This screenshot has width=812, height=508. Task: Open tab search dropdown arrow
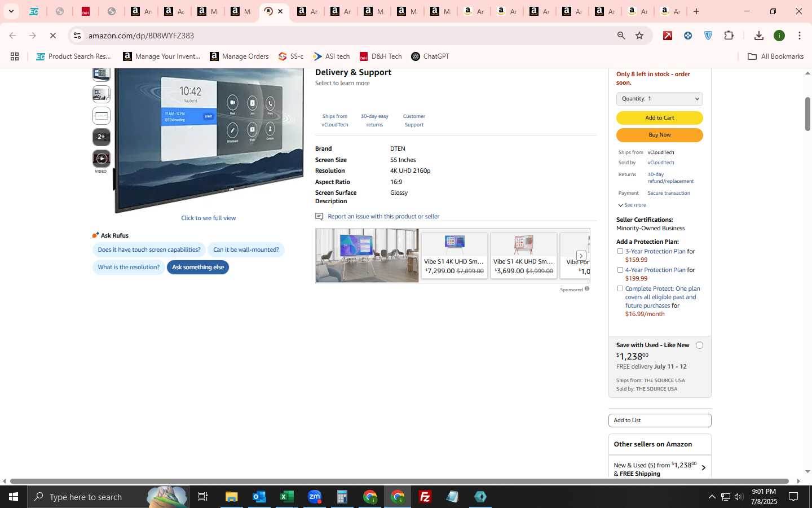coord(11,11)
